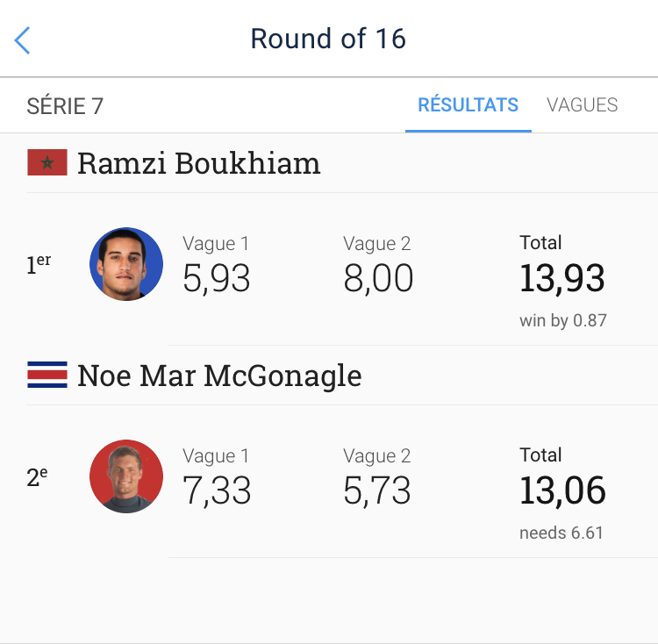The height and width of the screenshot is (644, 658).
Task: Tap Boukhiam's Vague 2 score 8,00
Action: tap(378, 278)
